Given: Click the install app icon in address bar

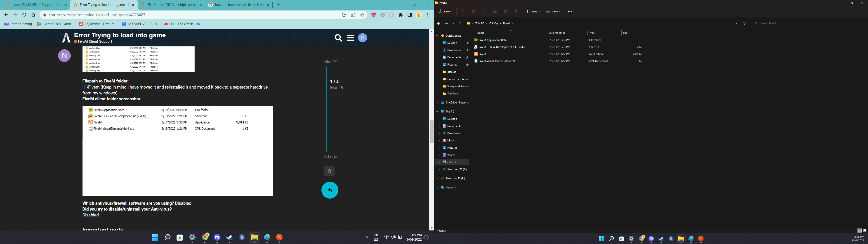Looking at the screenshot, I should [x=344, y=15].
